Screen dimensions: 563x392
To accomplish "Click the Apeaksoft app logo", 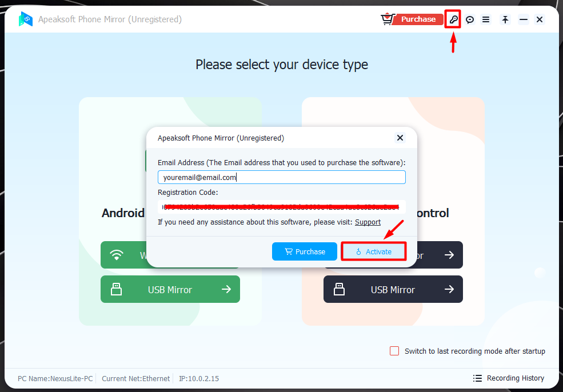I will 26,19.
